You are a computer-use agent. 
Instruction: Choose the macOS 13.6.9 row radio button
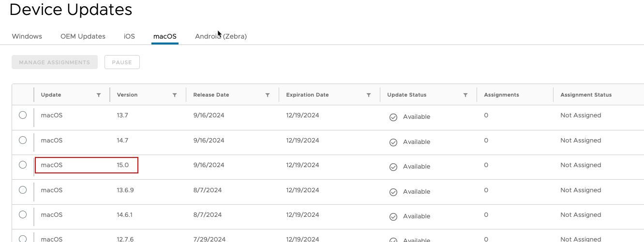pos(23,190)
